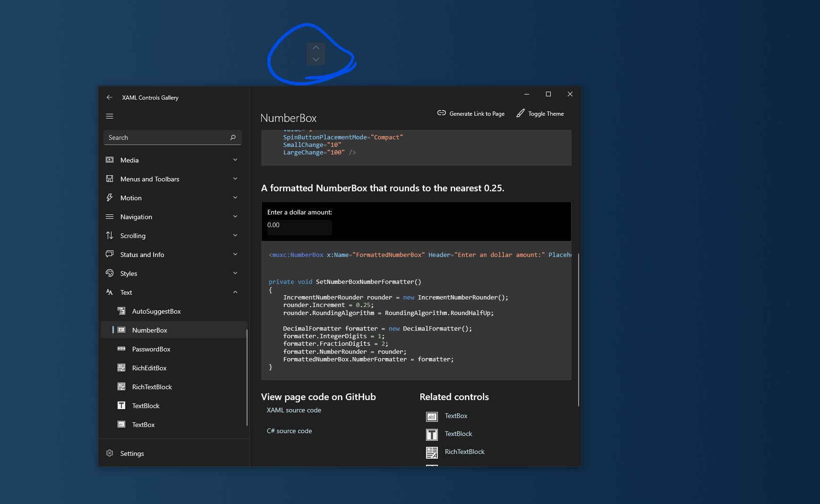Click the circled spin-up arrow

click(x=316, y=47)
